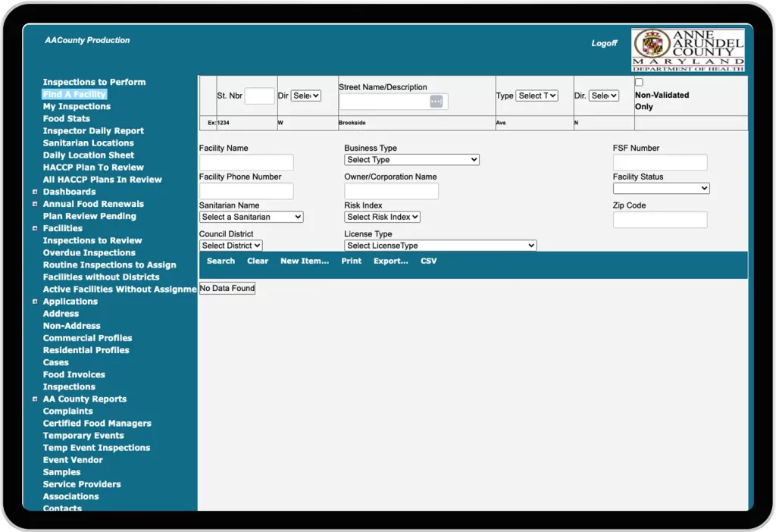Select a value from Facility Status dropdown
The height and width of the screenshot is (532, 776).
click(660, 188)
